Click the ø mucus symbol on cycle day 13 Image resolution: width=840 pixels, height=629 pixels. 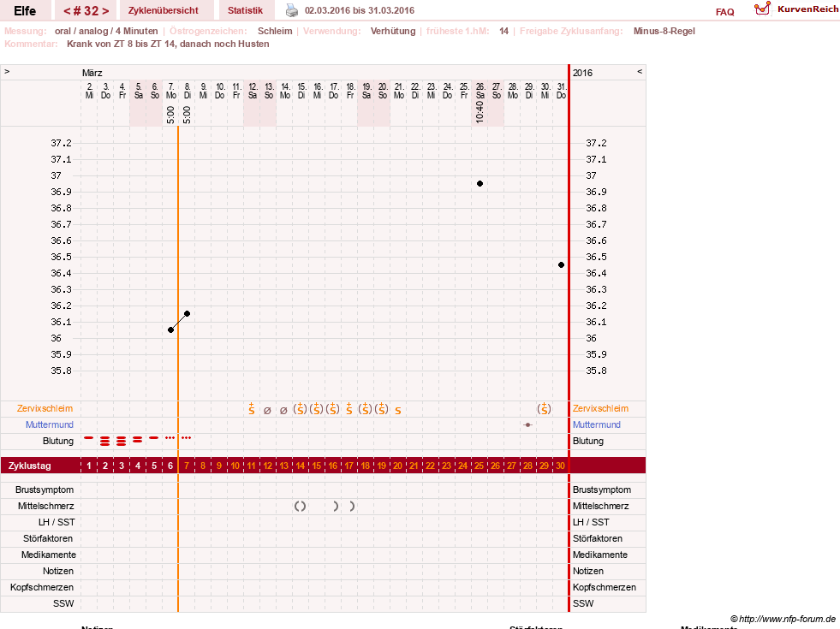coord(283,411)
